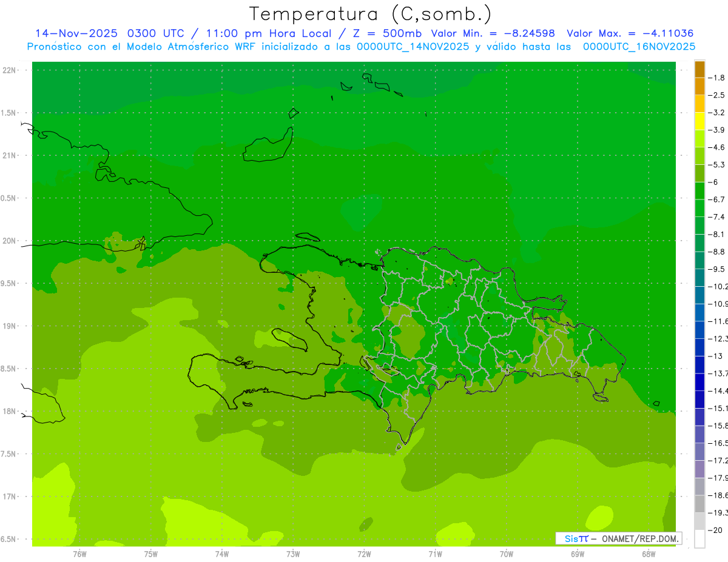
Task: Click the "17N" latitude label
Action: pos(9,497)
